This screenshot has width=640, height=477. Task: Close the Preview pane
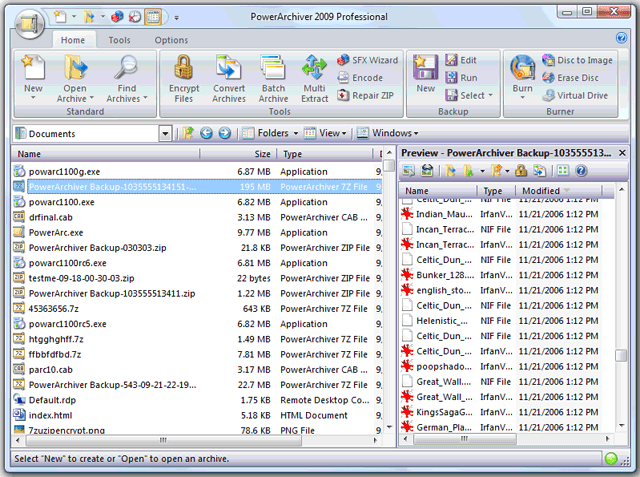[x=622, y=153]
